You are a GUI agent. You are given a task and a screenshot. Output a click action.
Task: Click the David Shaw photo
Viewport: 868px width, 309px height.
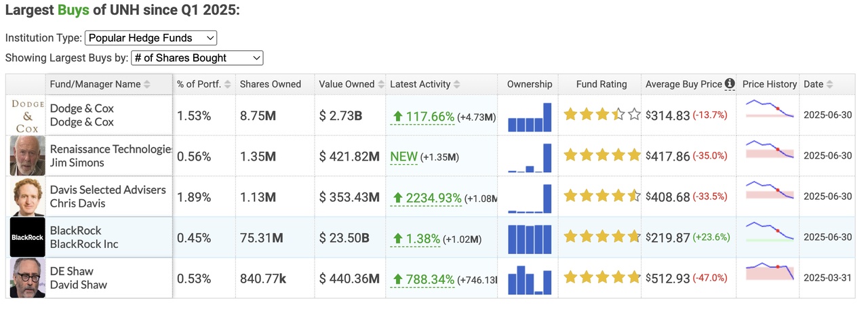(27, 278)
